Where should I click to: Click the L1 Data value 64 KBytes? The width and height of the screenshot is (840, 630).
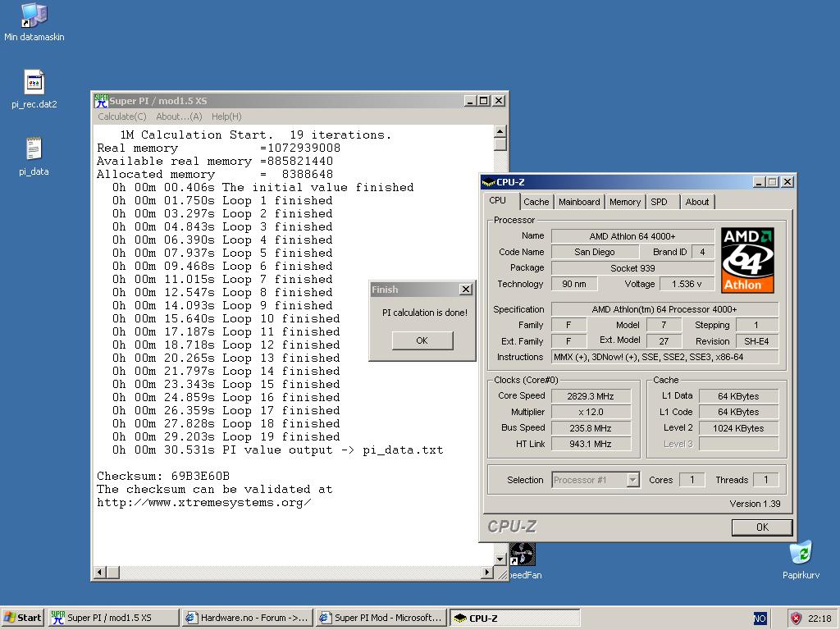tap(738, 396)
